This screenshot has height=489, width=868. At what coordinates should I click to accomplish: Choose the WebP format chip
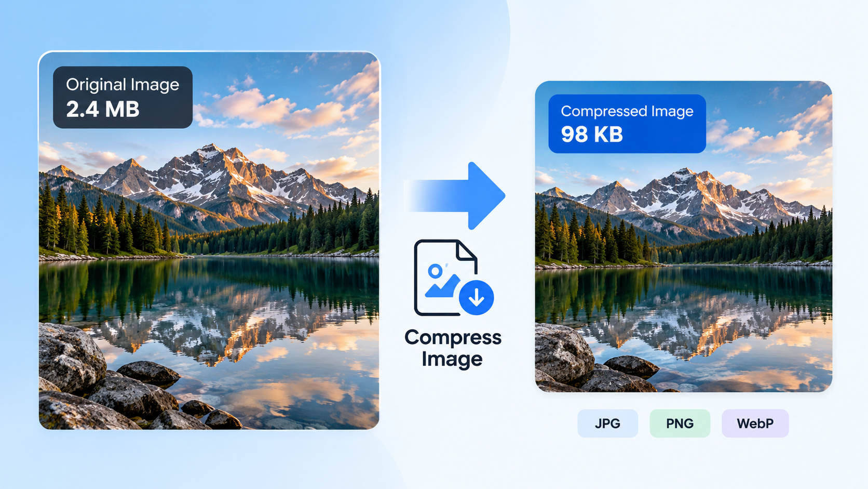755,423
